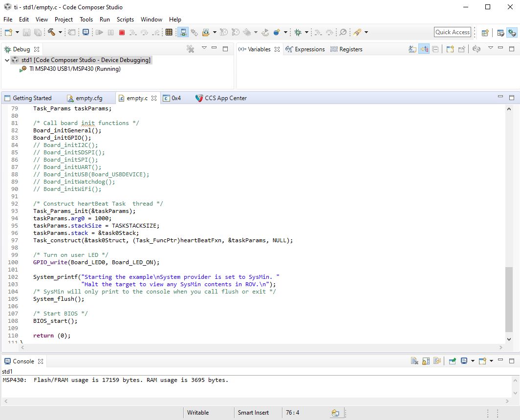This screenshot has width=520, height=420.
Task: Select TI MSP430 USB1/MSP430 (Running) entry
Action: (75, 69)
